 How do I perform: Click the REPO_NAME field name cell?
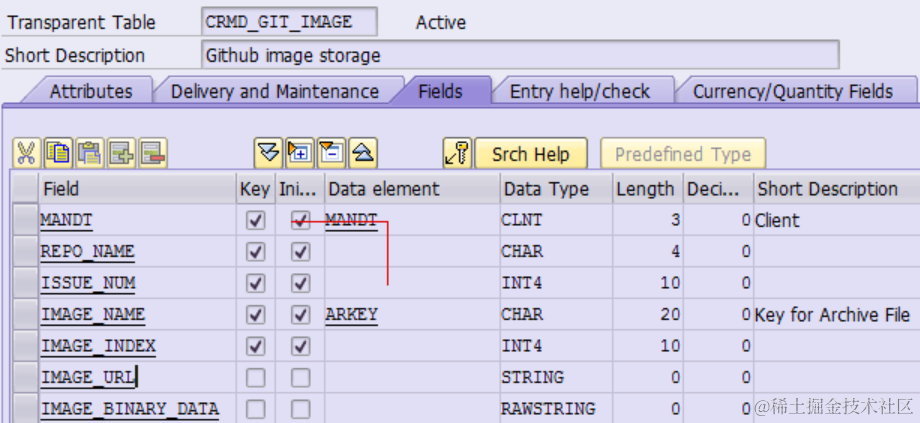[137, 252]
